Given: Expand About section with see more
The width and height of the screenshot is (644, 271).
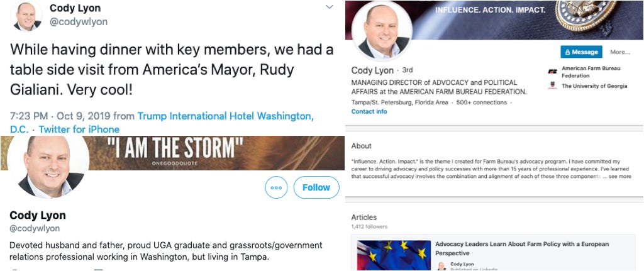Looking at the screenshot, I should (x=619, y=177).
